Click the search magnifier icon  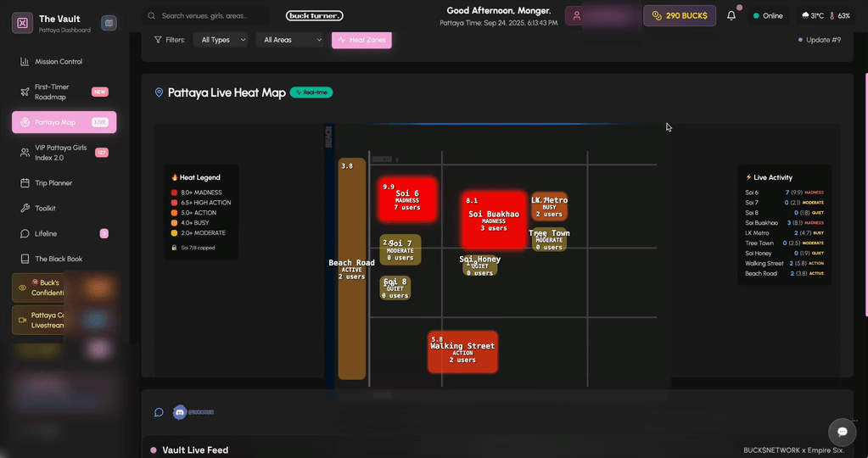click(151, 15)
